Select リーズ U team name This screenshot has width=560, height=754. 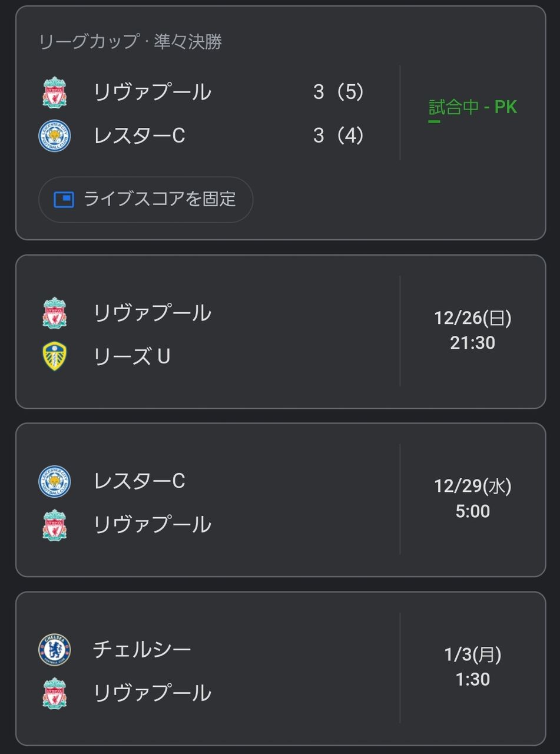click(132, 356)
